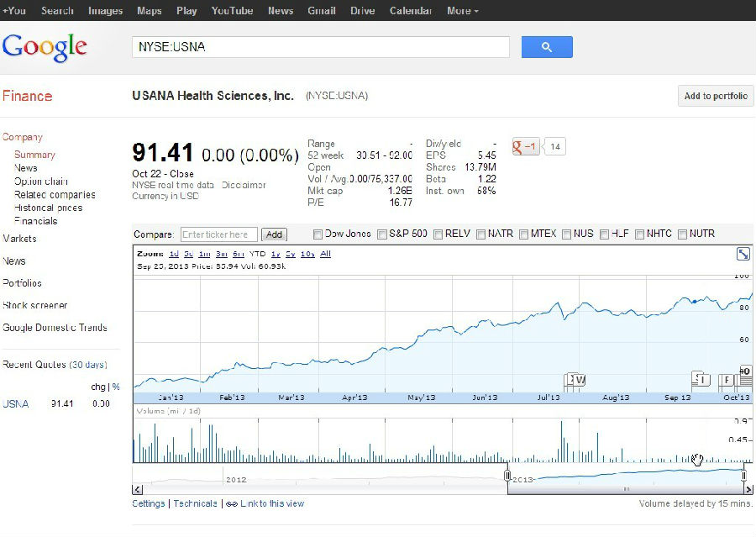Open Calendar in the top bar
Viewport: 756px width, 537px height.
(410, 11)
